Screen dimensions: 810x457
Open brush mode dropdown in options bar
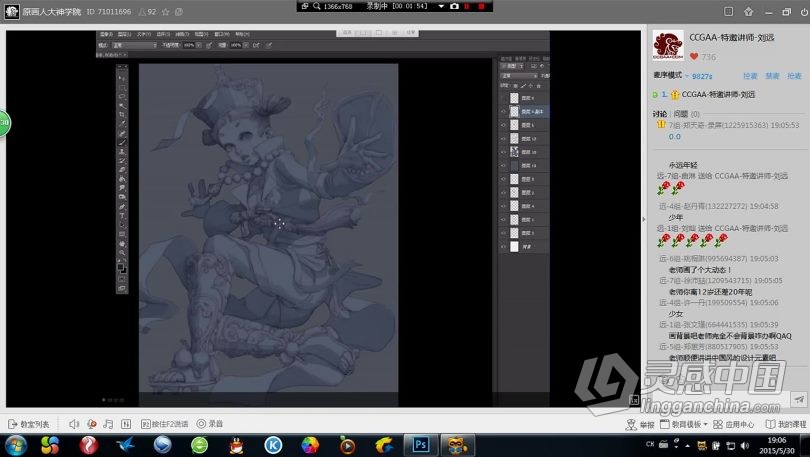(x=135, y=45)
